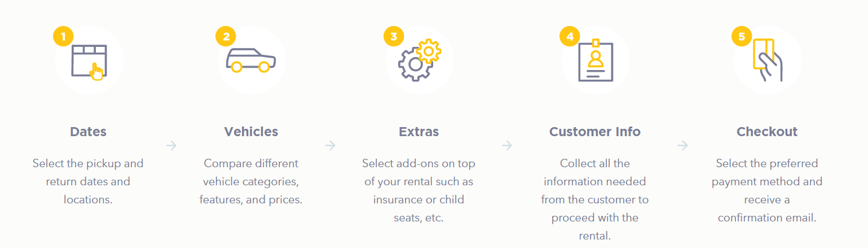Click the arrow between Extras and Customer Info
Screen dimensions: 868x248
tap(507, 146)
